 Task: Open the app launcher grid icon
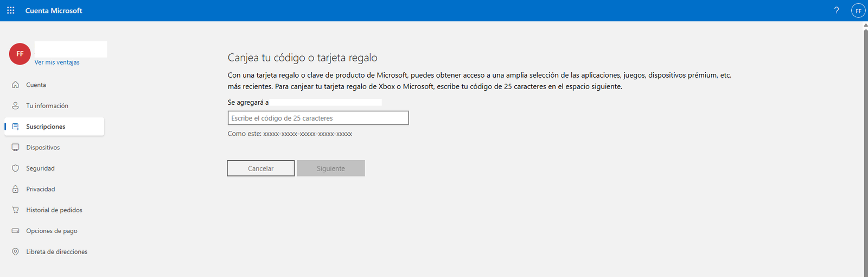pos(10,10)
